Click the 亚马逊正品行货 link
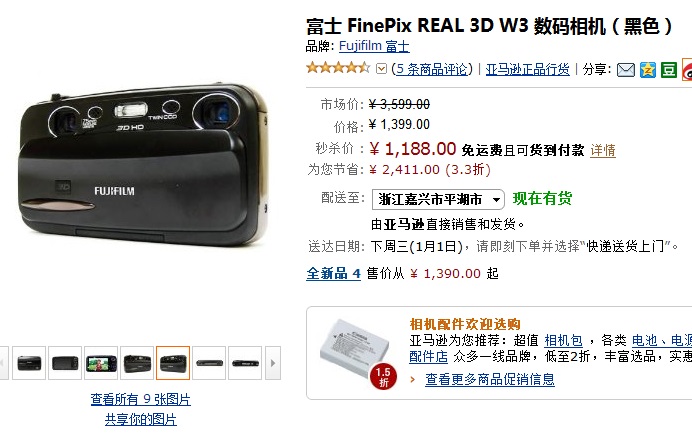This screenshot has height=435, width=692. pyautogui.click(x=527, y=69)
